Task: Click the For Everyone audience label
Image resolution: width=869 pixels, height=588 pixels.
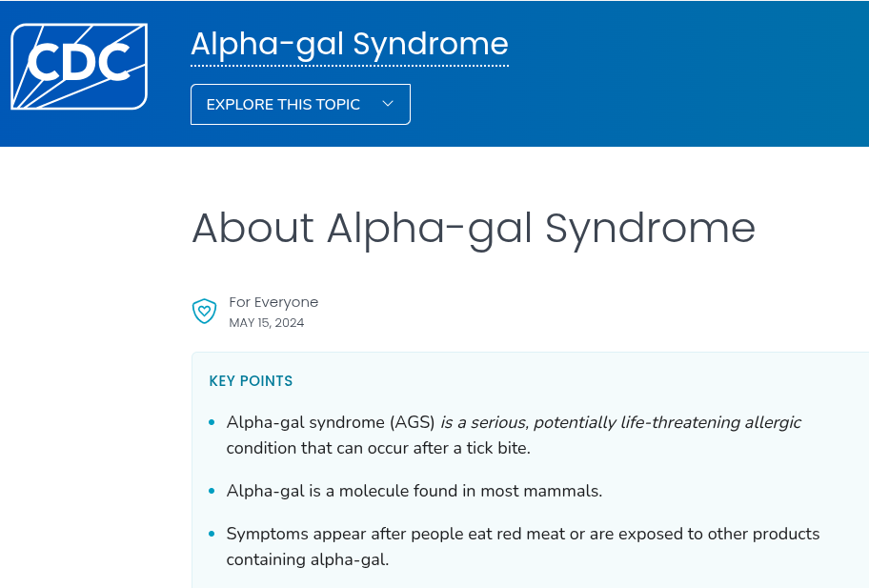Action: [273, 302]
